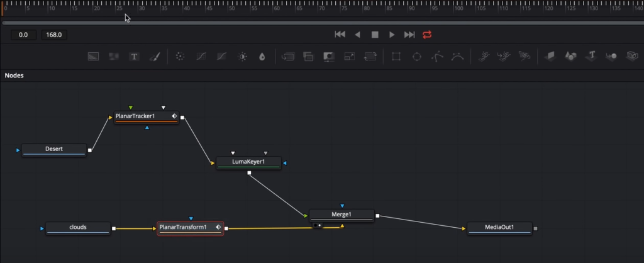Add a FastNoise node from toolbar
Viewport: 644px width, 263px height.
coord(114,57)
